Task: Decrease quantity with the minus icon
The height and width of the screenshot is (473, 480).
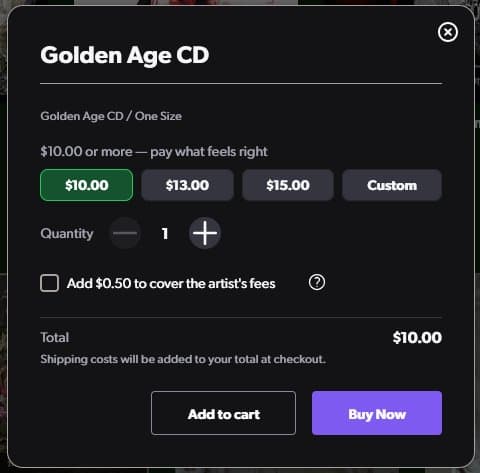Action: coord(125,233)
